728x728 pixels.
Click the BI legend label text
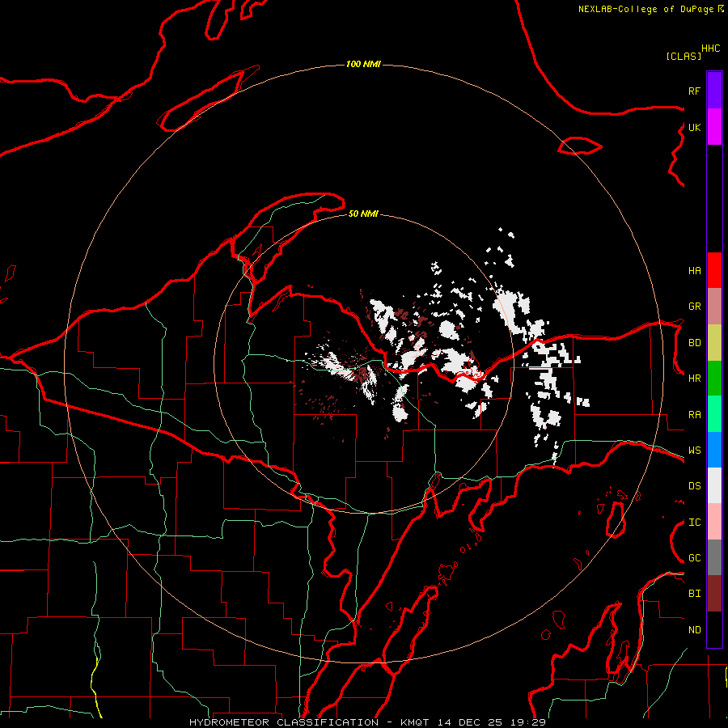(694, 594)
